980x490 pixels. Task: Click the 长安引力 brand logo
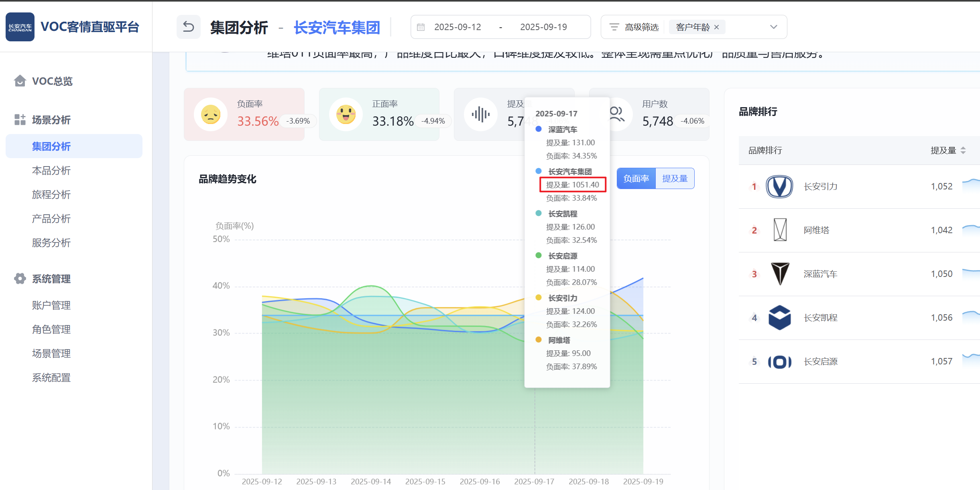[779, 187]
